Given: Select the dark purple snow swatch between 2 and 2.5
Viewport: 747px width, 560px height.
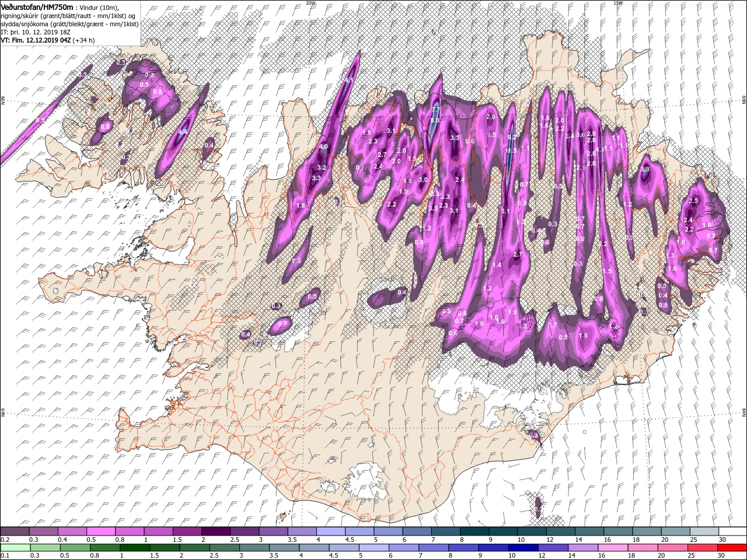Looking at the screenshot, I should (x=215, y=531).
